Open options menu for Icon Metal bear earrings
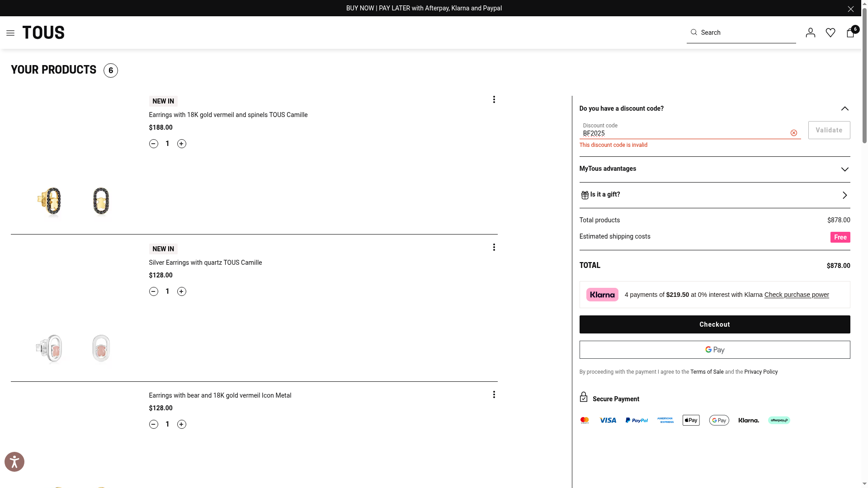 point(494,394)
